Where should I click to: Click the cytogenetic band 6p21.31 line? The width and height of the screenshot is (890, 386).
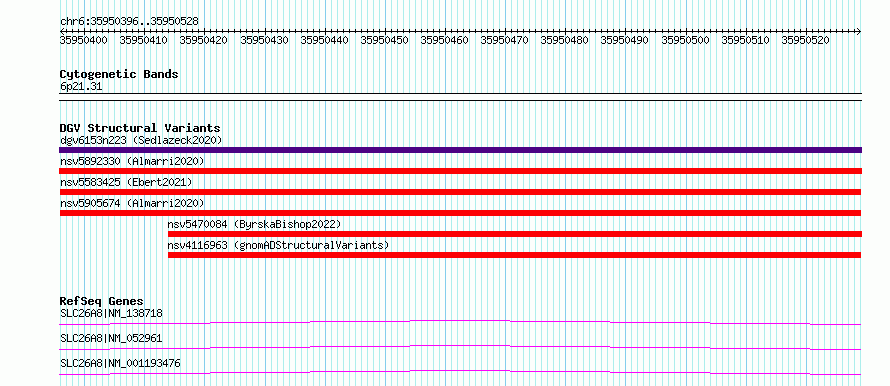click(460, 96)
